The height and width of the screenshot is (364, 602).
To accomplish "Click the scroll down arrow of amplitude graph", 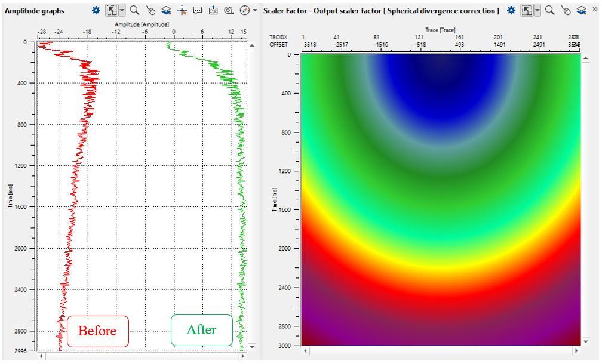I will 251,347.
